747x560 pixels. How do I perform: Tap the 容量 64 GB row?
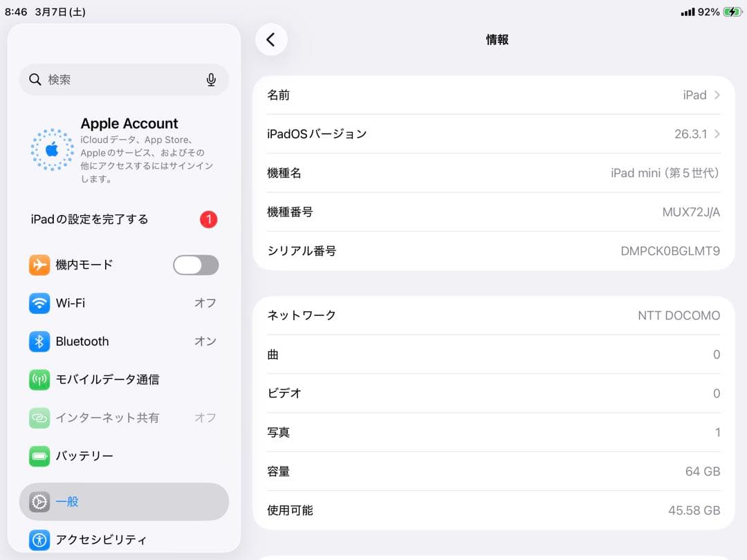[494, 472]
